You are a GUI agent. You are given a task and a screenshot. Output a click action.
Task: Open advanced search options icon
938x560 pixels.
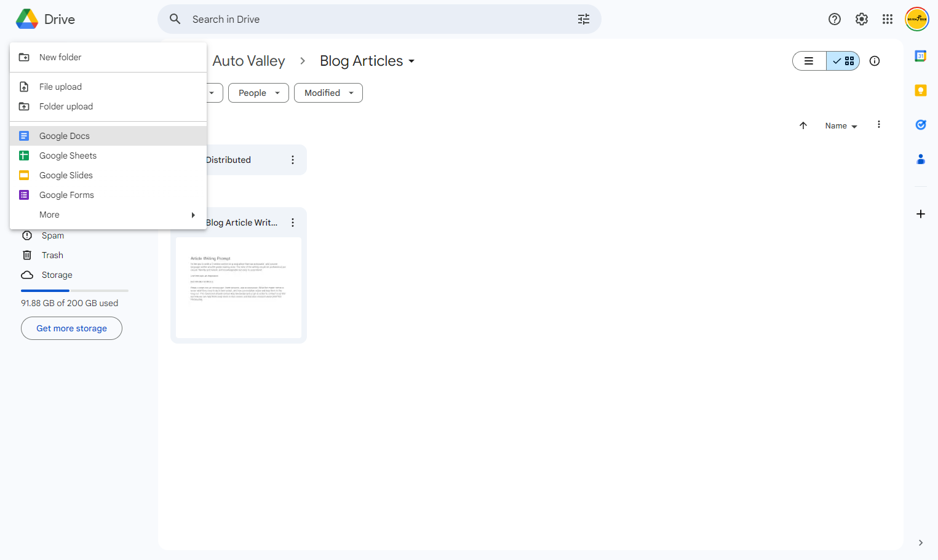[584, 19]
